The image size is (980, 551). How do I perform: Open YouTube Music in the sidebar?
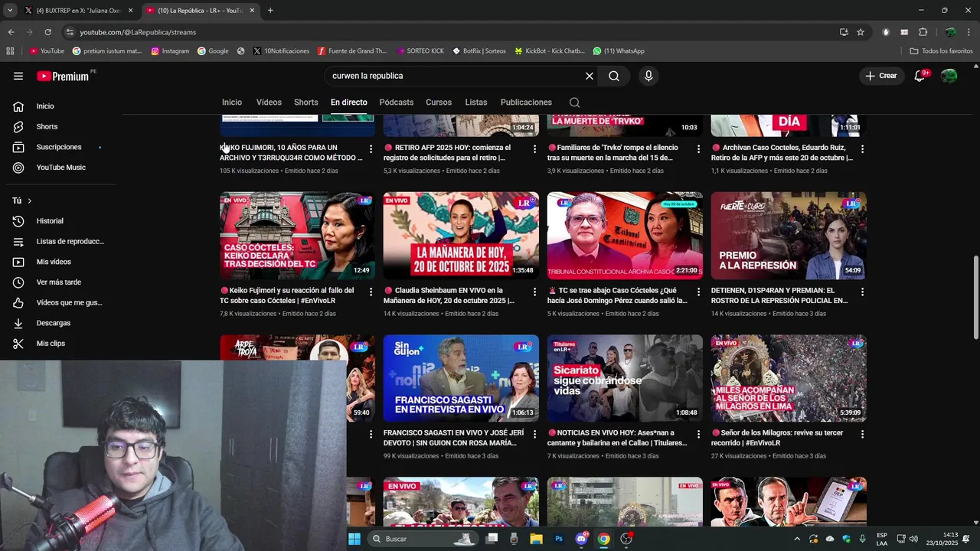tap(61, 168)
